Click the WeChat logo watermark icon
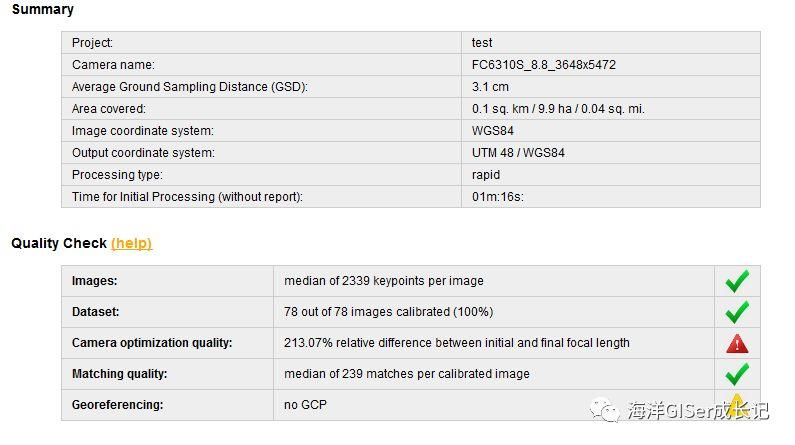 604,410
